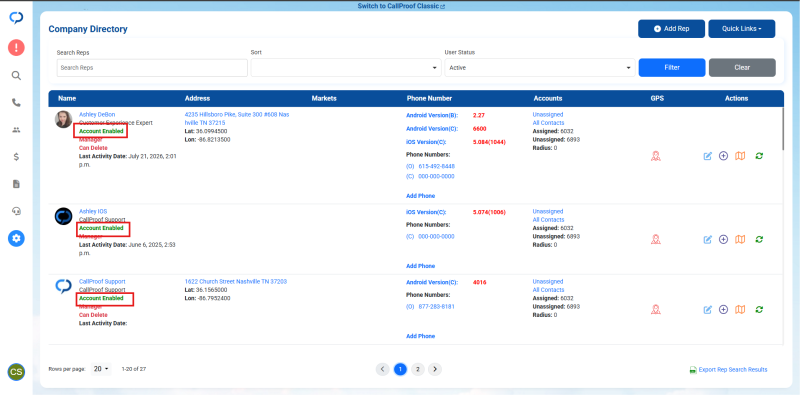Open the contacts people sidebar icon
The height and width of the screenshot is (395, 800).
(16, 130)
